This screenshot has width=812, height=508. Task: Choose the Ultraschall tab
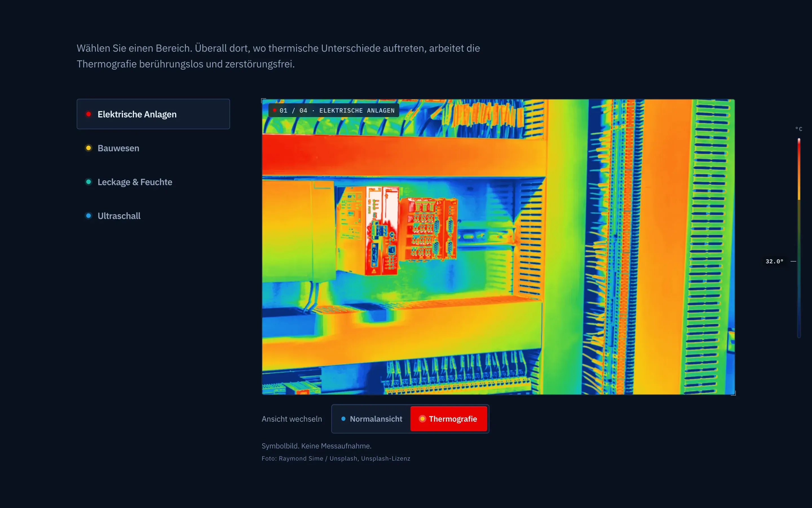(x=153, y=216)
